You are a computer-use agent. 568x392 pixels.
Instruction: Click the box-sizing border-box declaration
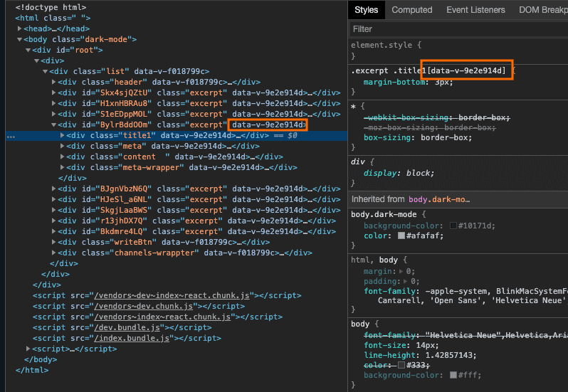pos(418,137)
